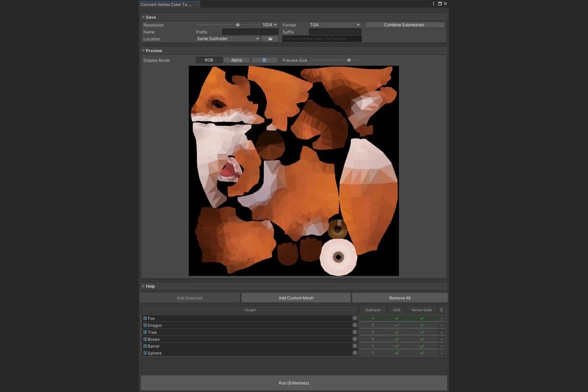Click the object picker icon on the Barrel row
This screenshot has width=588, height=392.
click(x=354, y=346)
